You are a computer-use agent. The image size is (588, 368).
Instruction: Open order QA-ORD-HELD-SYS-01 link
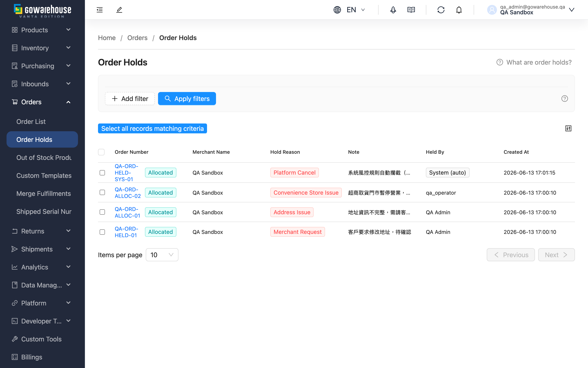pyautogui.click(x=126, y=173)
